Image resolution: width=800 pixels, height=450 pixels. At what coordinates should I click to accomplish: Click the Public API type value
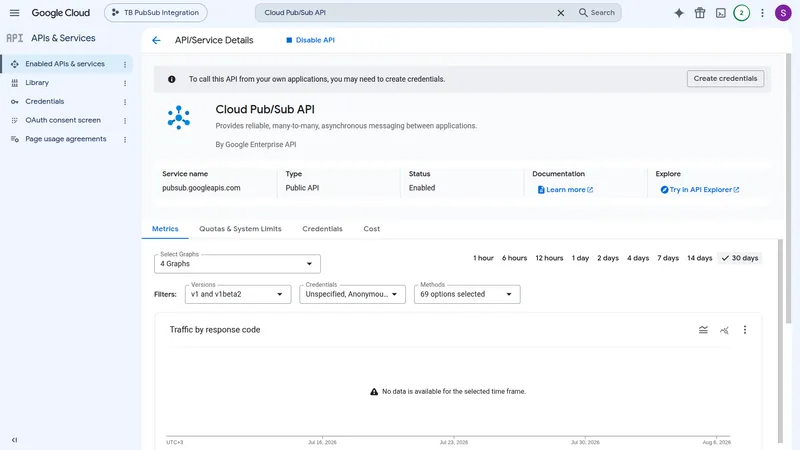point(302,188)
